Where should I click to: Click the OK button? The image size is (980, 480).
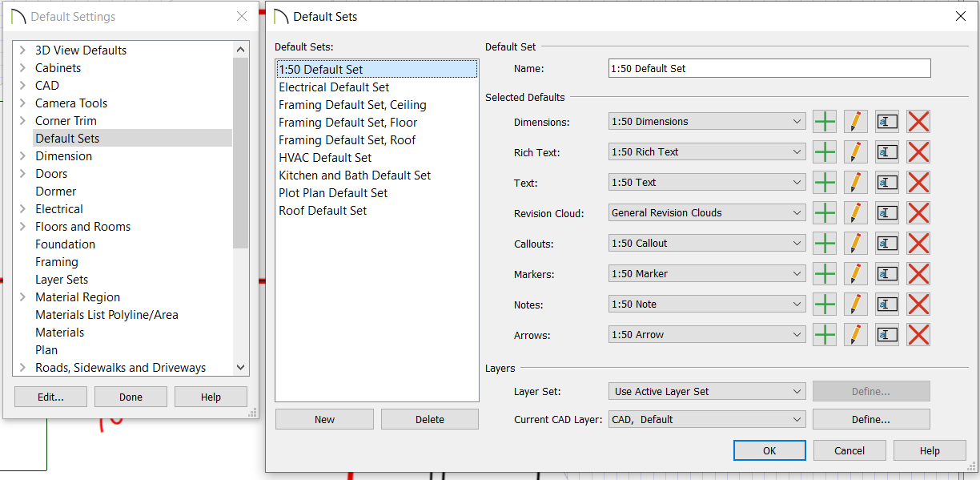tap(769, 450)
